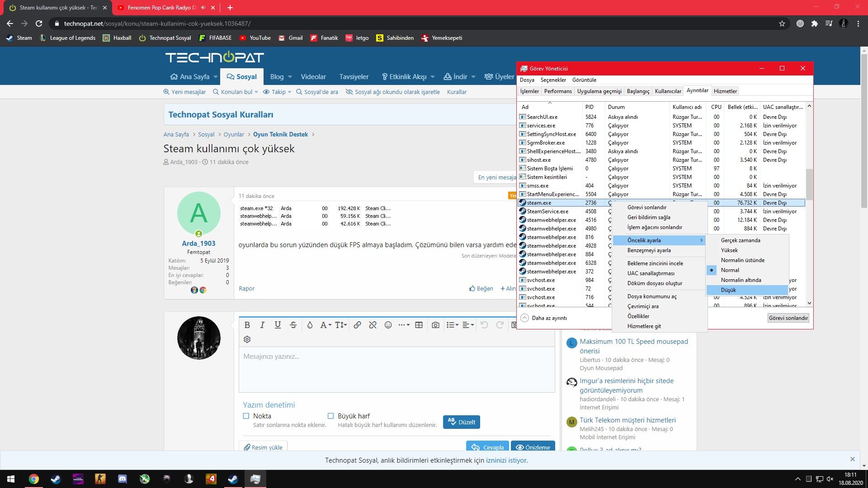Click the message text input area
Image resolution: width=868 pixels, height=488 pixels.
[396, 369]
